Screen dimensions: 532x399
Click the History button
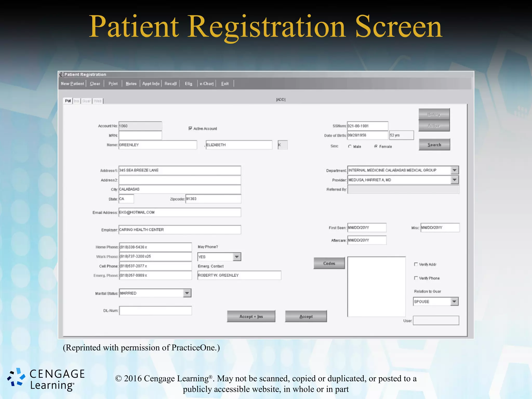pos(434,114)
